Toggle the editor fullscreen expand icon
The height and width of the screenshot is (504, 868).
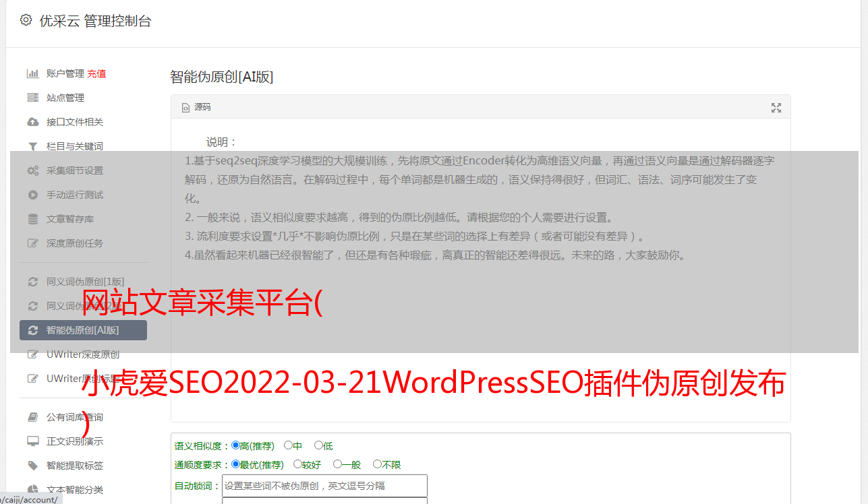click(x=776, y=108)
